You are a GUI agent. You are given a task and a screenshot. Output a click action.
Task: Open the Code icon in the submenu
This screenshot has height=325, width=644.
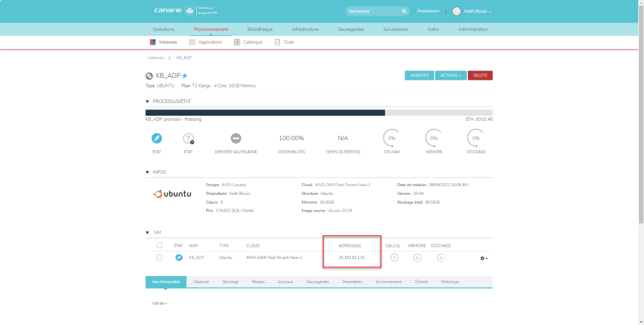pyautogui.click(x=277, y=42)
